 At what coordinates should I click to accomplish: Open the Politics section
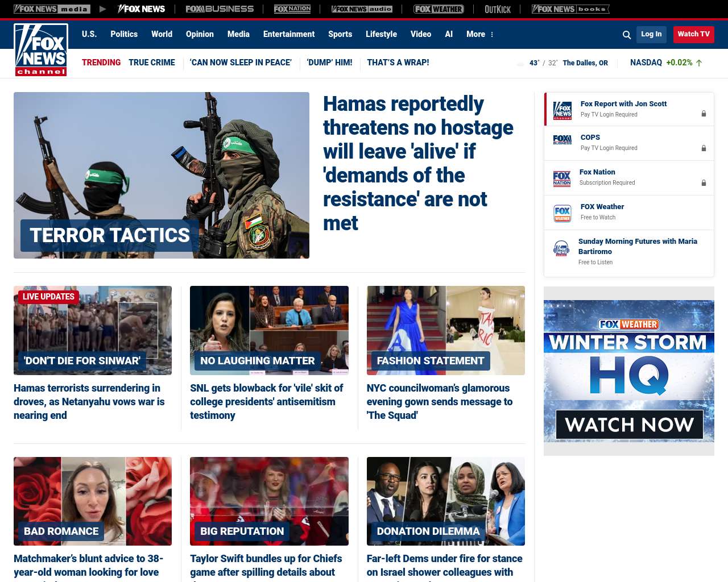click(124, 34)
